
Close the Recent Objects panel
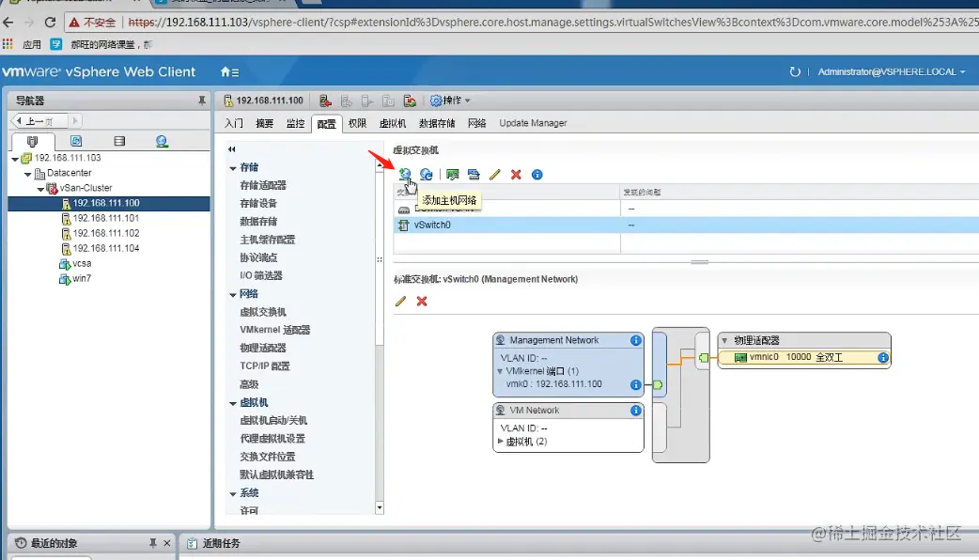tap(166, 543)
